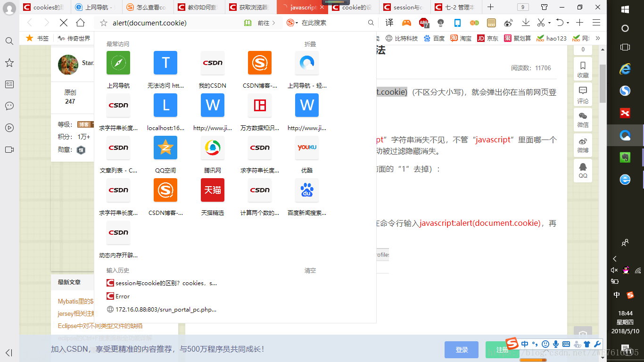Switch to the 获取浏览器 tab
This screenshot has height=362, width=644.
(250, 7)
